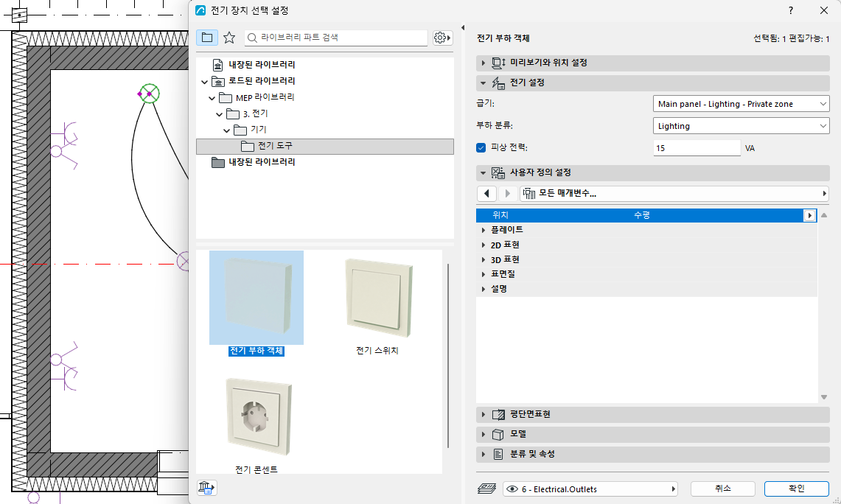841x504 pixels.
Task: Select the green lamp symbol on the floor plan
Action: click(150, 94)
